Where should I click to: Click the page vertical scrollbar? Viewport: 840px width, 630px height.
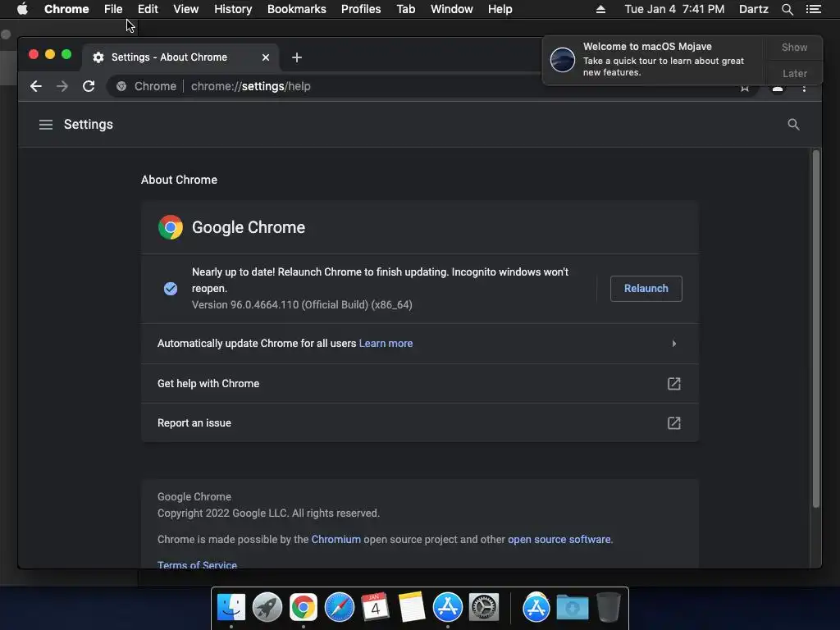816,328
